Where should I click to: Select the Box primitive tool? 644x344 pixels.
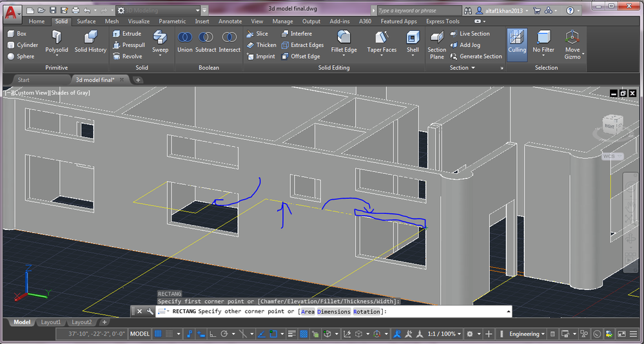(17, 33)
